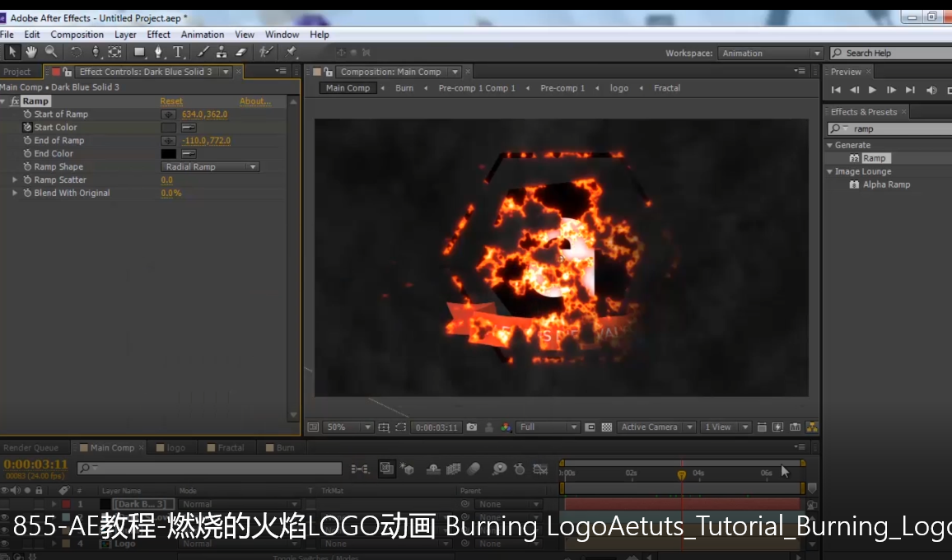The width and height of the screenshot is (952, 560).
Task: Select the Puppet Pin tool
Action: click(x=291, y=52)
